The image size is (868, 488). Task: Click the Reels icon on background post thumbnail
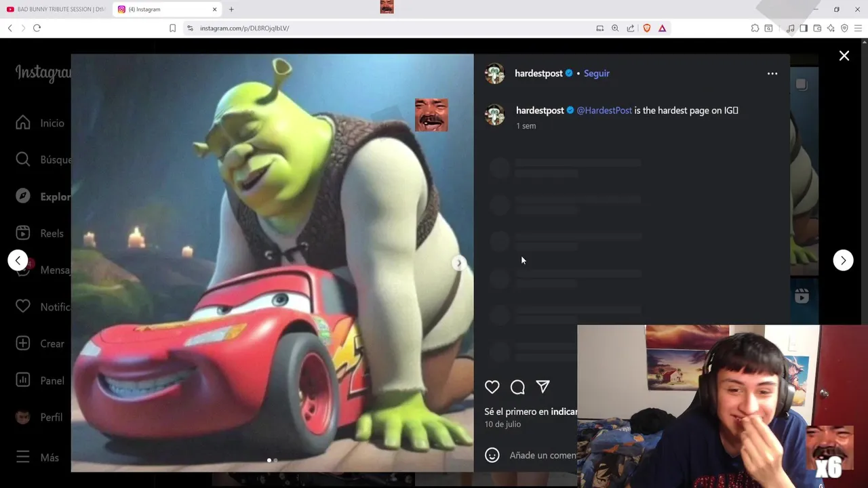pos(802,296)
